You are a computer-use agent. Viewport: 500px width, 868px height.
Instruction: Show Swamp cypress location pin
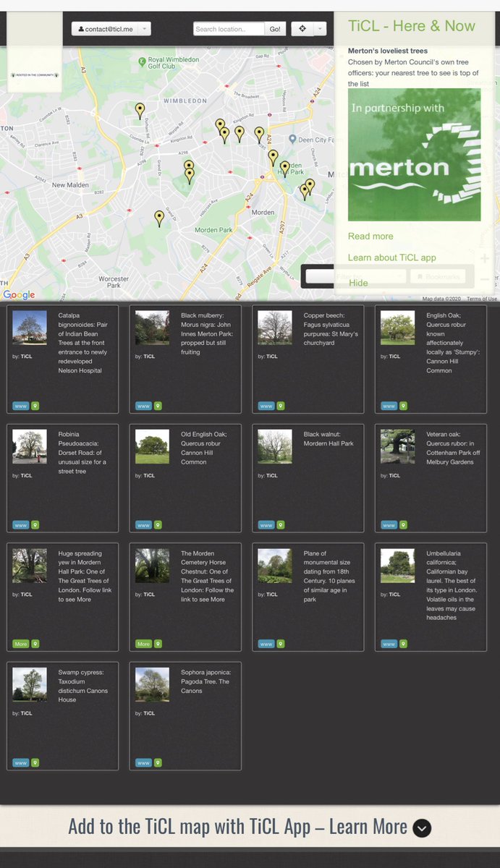point(35,762)
